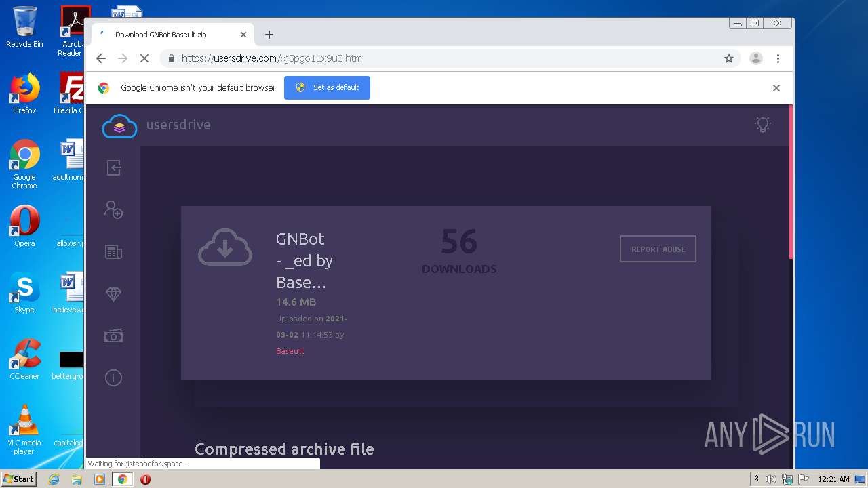Image resolution: width=868 pixels, height=488 pixels.
Task: Open the add-user register sidebar icon
Action: [x=113, y=209]
